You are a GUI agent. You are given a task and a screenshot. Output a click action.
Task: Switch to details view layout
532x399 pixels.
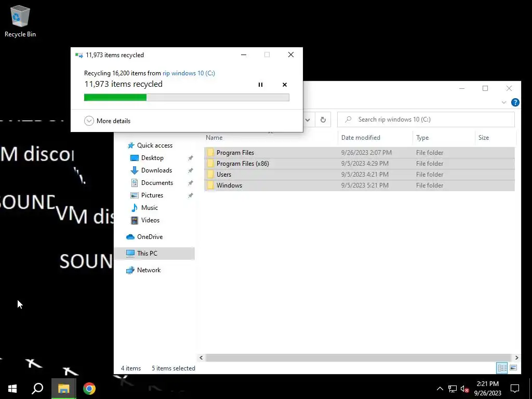tap(502, 368)
